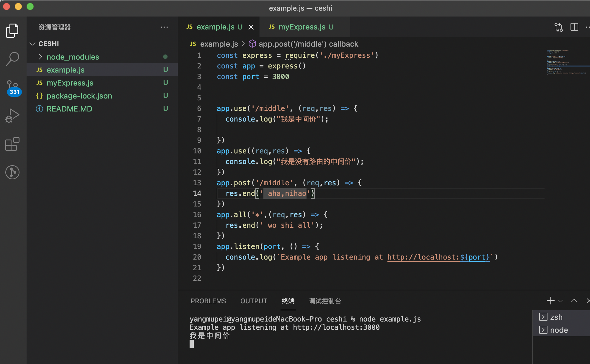
Task: Open the OUTPUT panel tab
Action: point(253,301)
